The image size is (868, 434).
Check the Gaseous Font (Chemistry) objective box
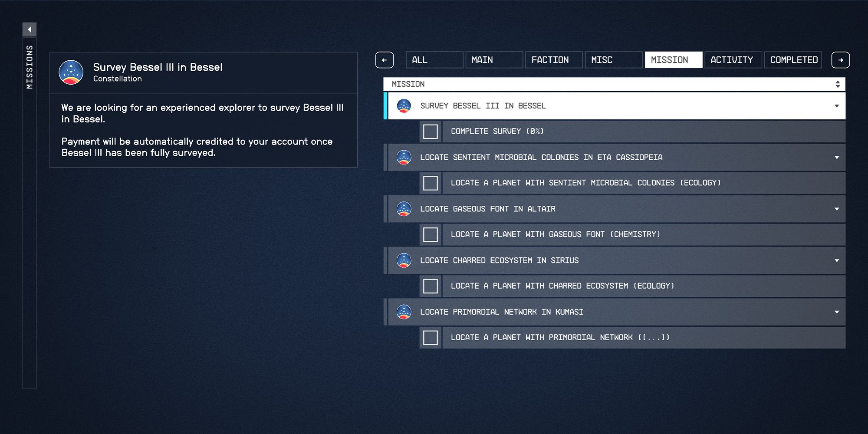(431, 235)
